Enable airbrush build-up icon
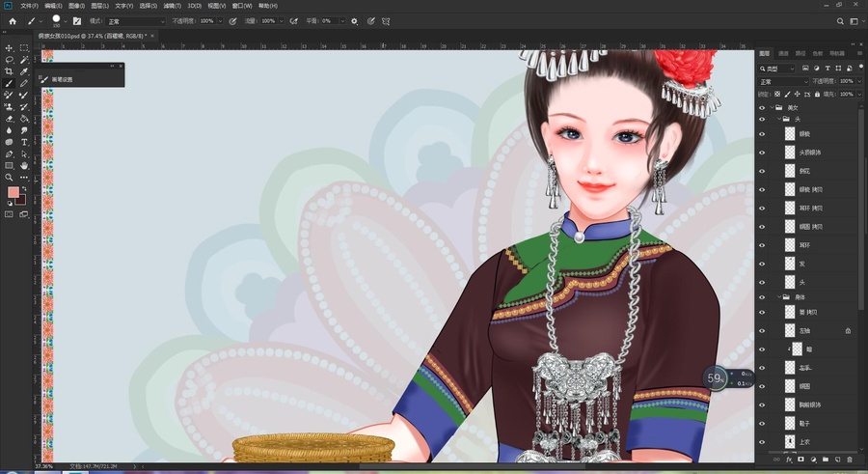The width and height of the screenshot is (868, 474). (x=294, y=21)
